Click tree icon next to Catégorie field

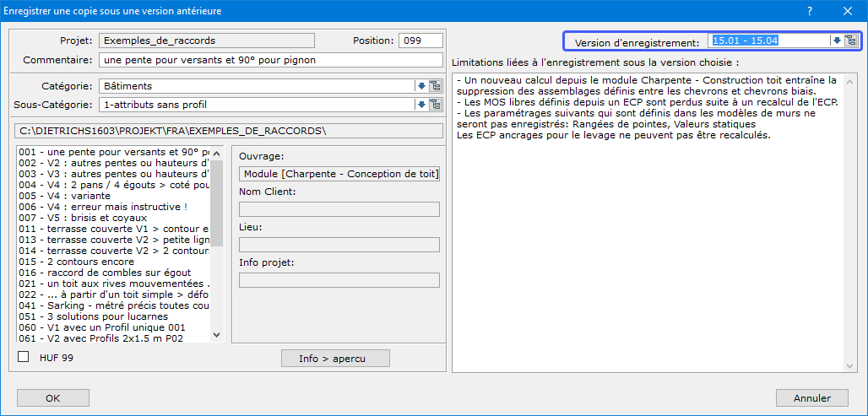tap(436, 85)
